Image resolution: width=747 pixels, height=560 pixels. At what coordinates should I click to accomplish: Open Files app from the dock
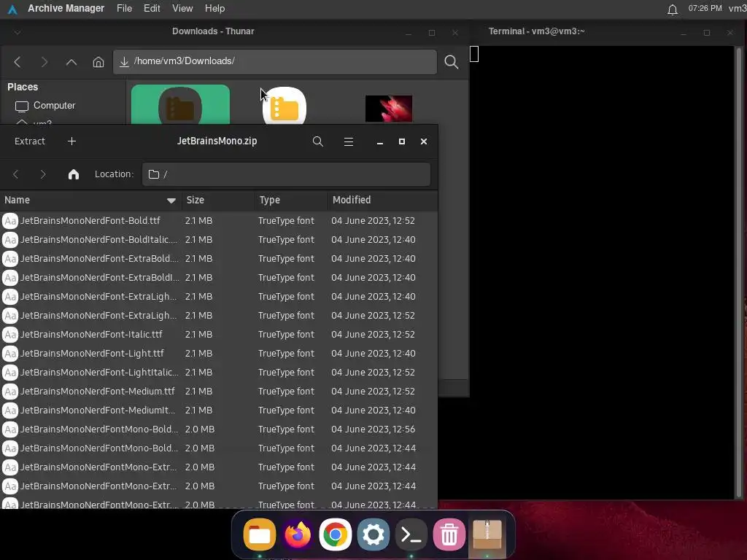[260, 534]
